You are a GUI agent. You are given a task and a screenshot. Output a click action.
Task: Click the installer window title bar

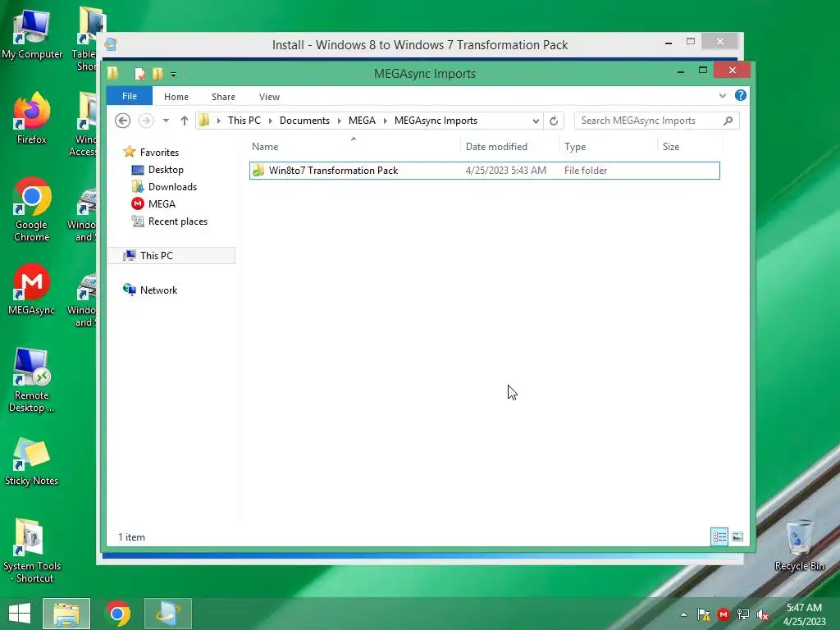coord(419,45)
